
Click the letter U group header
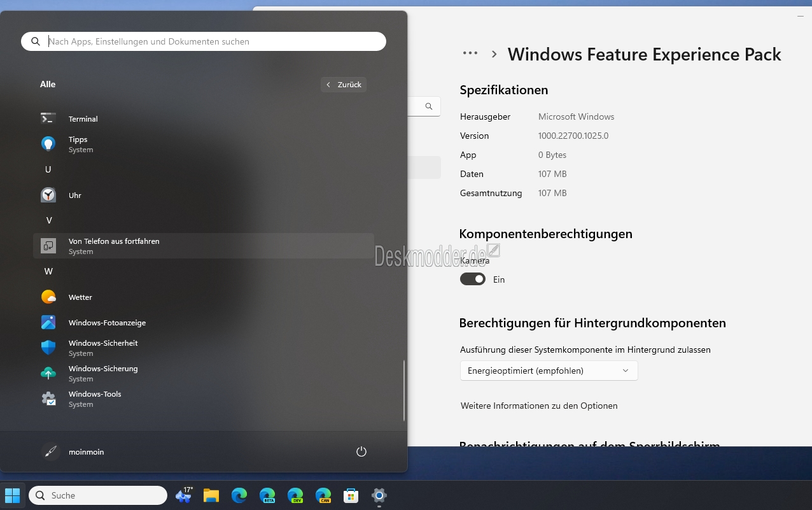[48, 169]
